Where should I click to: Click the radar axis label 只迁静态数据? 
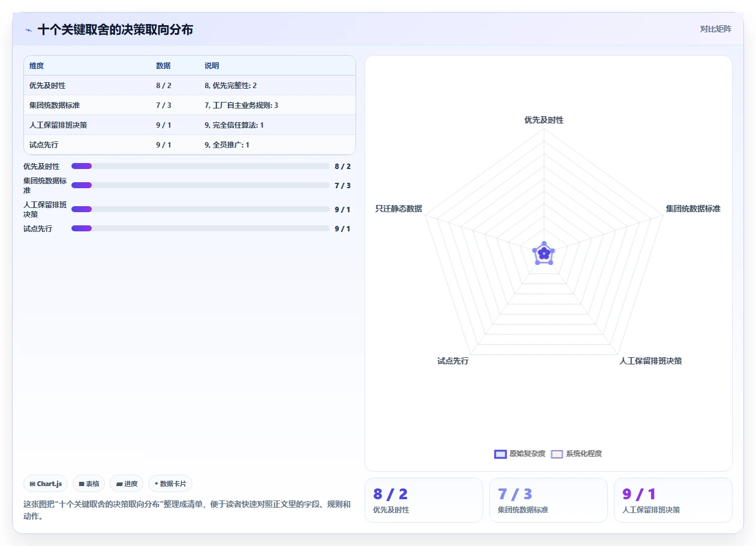[399, 209]
